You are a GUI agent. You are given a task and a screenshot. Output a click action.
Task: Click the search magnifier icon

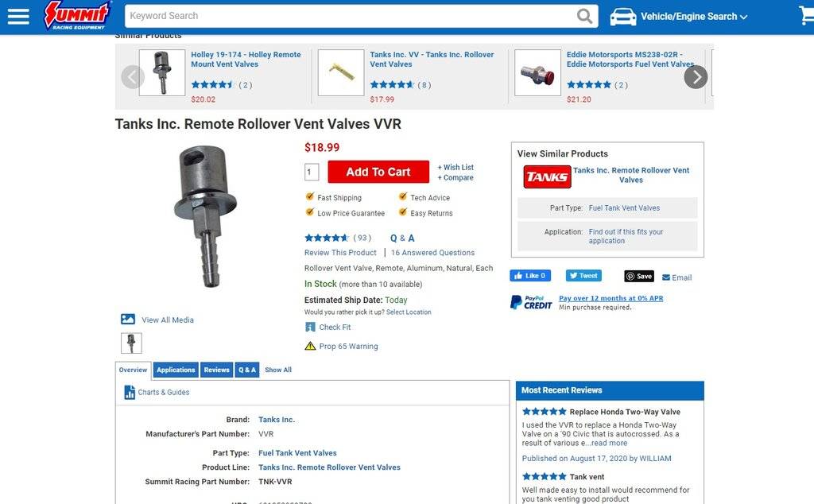[x=585, y=17]
